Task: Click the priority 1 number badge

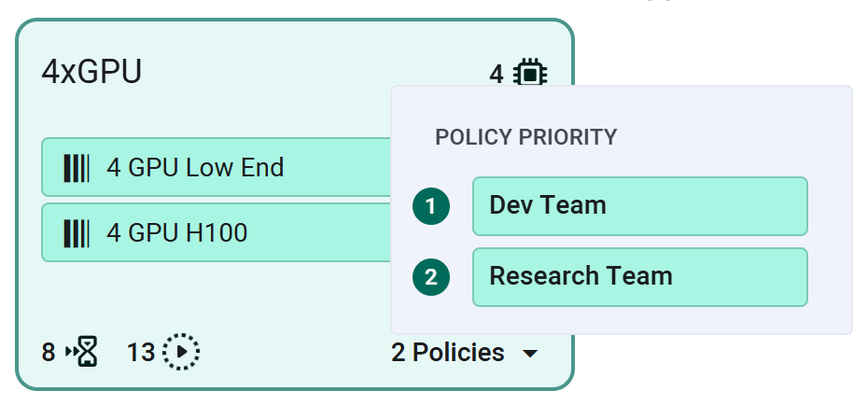Action: 431,206
